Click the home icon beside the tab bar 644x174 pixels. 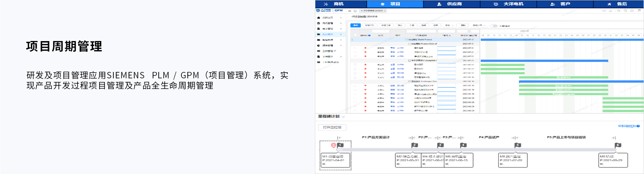(x=355, y=11)
